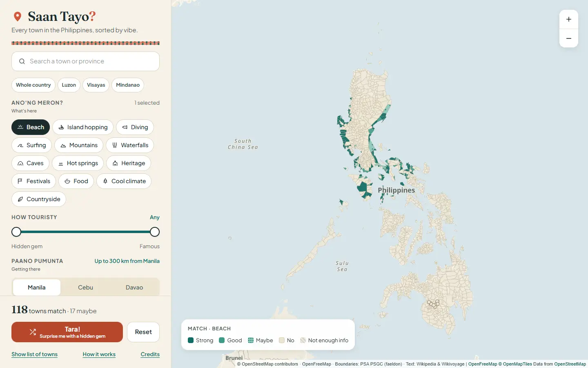Turn on the Waterfalls filter
The image size is (588, 368).
click(x=130, y=145)
